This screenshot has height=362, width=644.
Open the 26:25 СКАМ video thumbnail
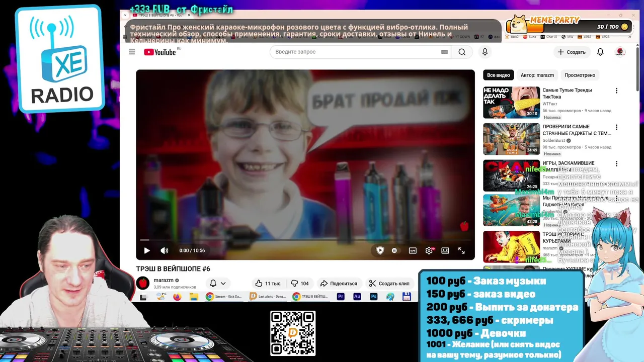pos(511,175)
